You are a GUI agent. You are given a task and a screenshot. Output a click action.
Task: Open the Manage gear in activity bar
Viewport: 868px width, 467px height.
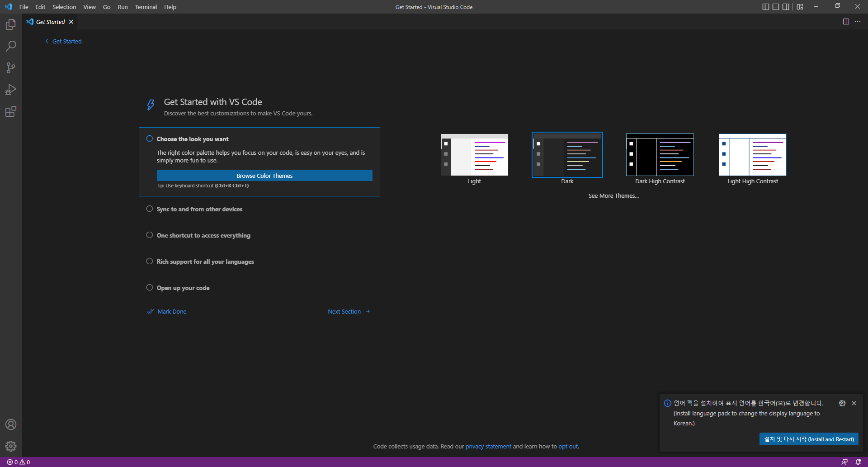pos(11,446)
